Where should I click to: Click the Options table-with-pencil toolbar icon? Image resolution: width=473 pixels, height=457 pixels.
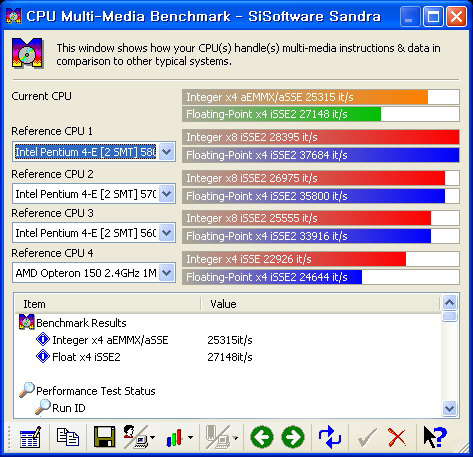30,437
